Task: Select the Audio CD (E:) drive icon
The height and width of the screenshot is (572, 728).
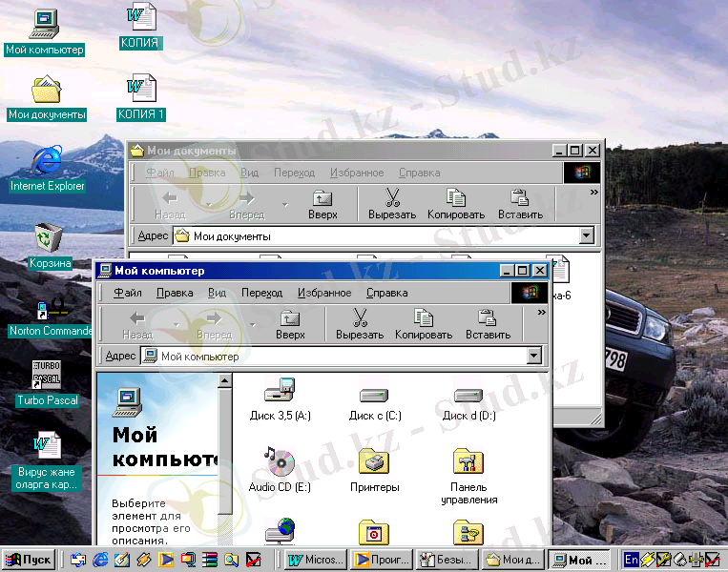Action: (x=280, y=464)
